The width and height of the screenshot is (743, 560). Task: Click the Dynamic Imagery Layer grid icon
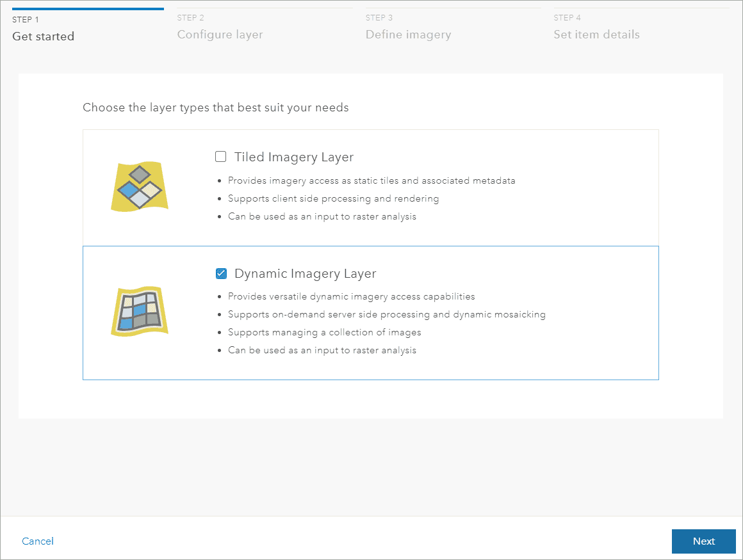139,312
